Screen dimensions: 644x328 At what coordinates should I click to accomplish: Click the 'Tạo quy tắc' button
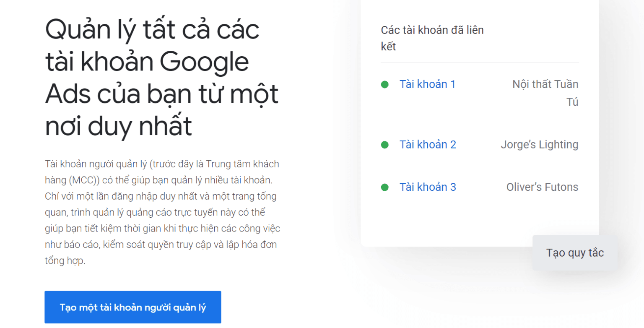[575, 253]
